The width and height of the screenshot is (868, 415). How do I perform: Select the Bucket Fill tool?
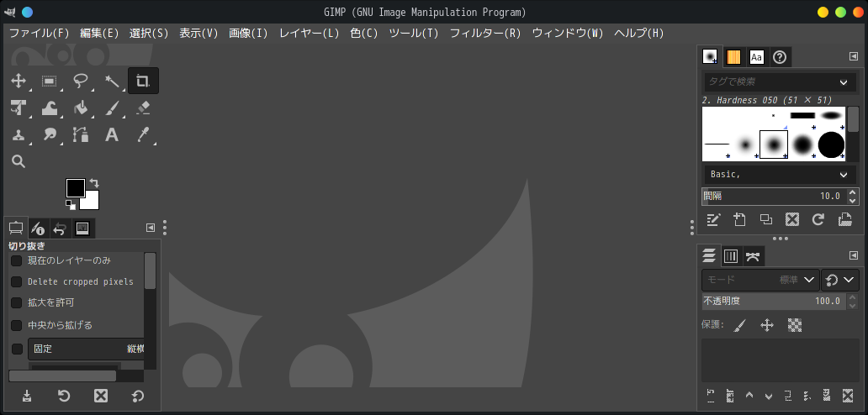81,108
